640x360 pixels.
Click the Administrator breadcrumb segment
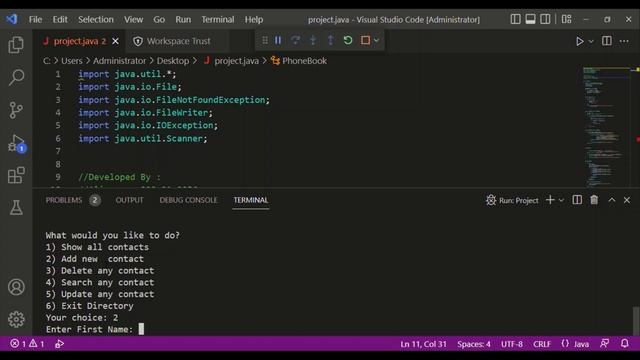[119, 61]
